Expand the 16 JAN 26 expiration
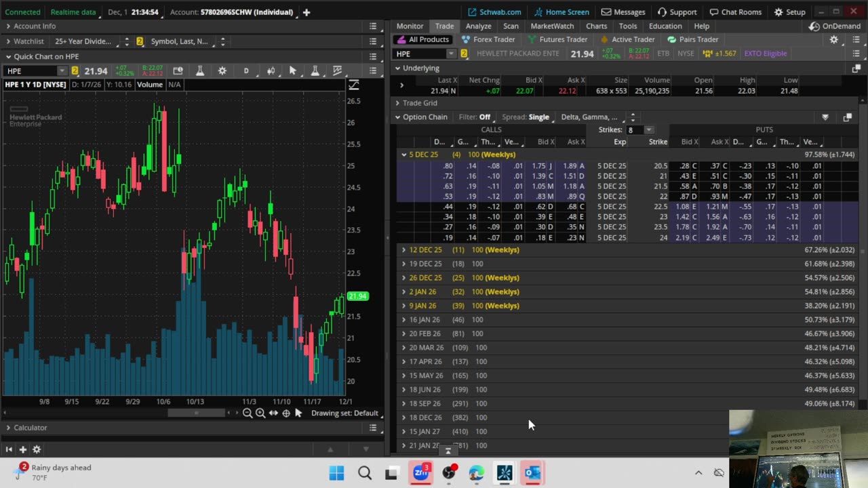 [x=404, y=320]
